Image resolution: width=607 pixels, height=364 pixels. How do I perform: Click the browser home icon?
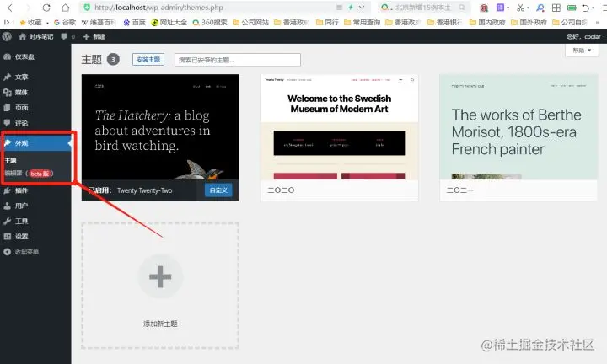point(66,8)
